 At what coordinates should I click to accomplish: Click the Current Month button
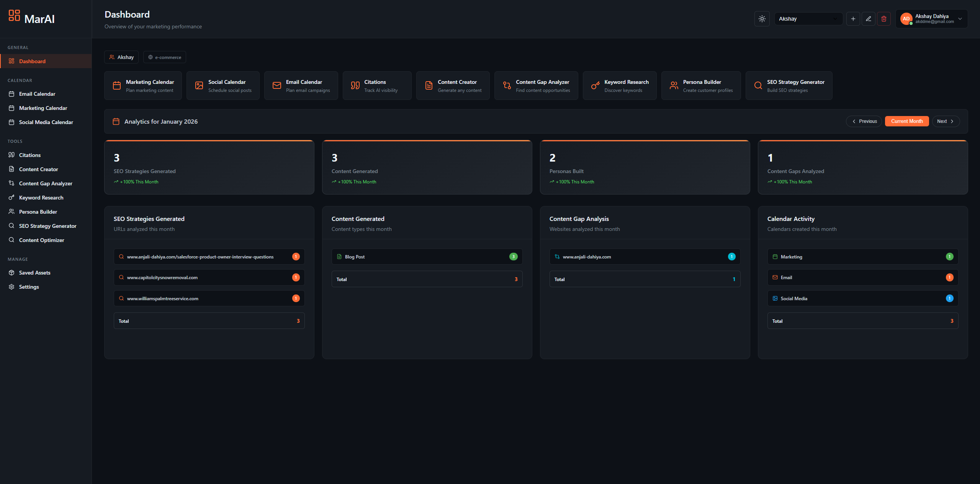pos(906,121)
